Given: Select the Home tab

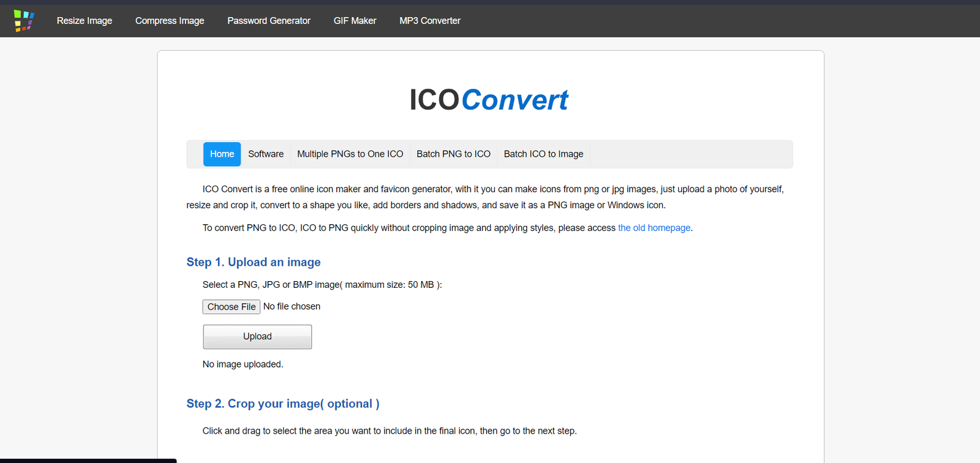Looking at the screenshot, I should [222, 154].
